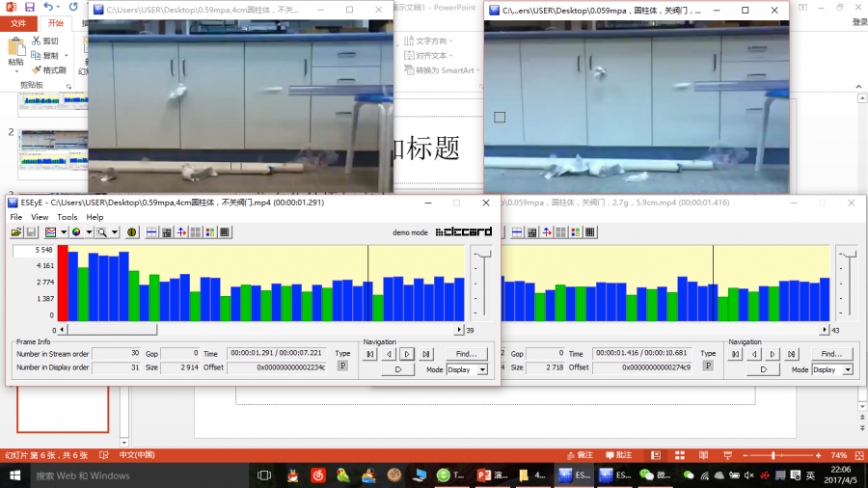Expand the Mode dropdown in right ESEyE window
The width and height of the screenshot is (868, 488).
[848, 369]
